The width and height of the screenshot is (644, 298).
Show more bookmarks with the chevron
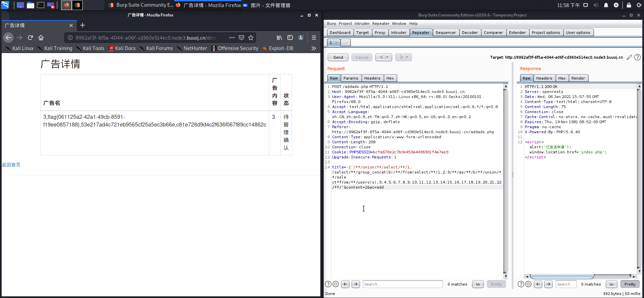[x=314, y=48]
